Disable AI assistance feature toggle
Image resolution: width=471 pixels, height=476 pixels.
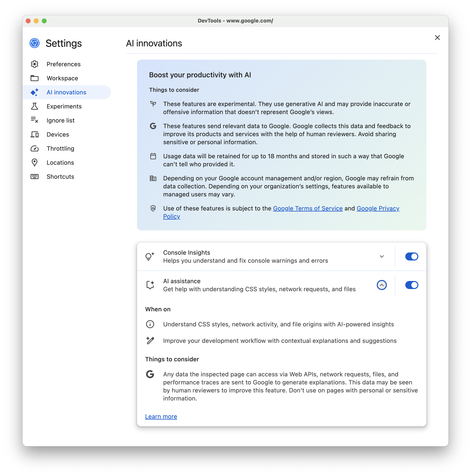pyautogui.click(x=411, y=285)
